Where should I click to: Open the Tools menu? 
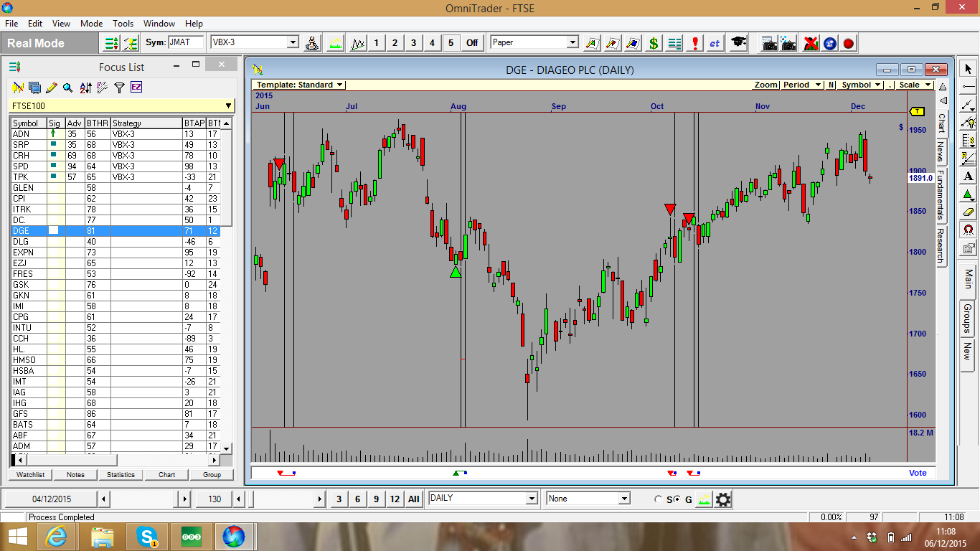[x=123, y=24]
